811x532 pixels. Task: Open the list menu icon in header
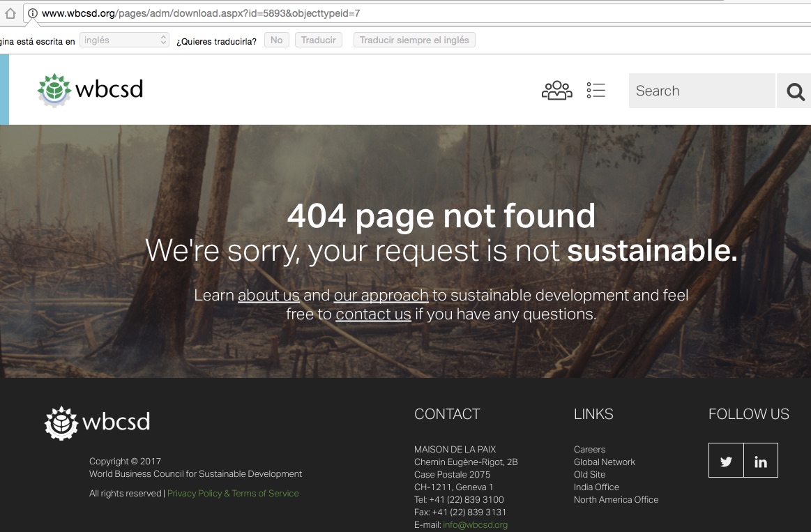[596, 91]
